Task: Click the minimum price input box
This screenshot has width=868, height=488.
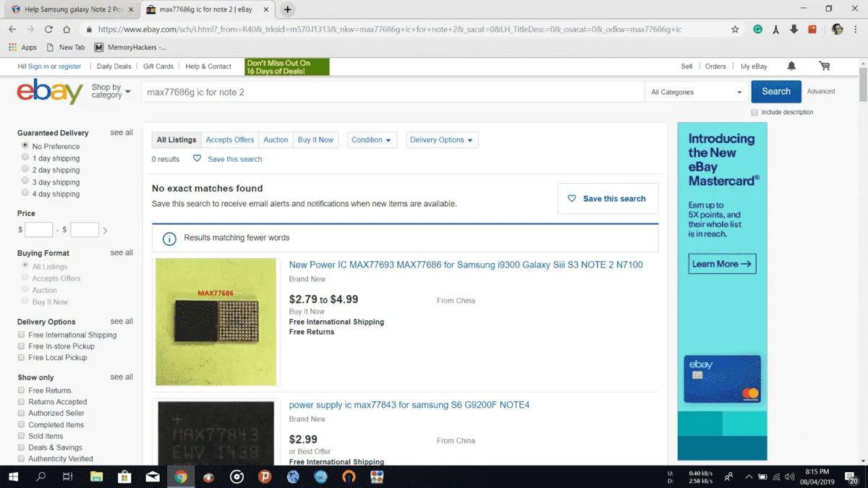Action: pyautogui.click(x=39, y=230)
